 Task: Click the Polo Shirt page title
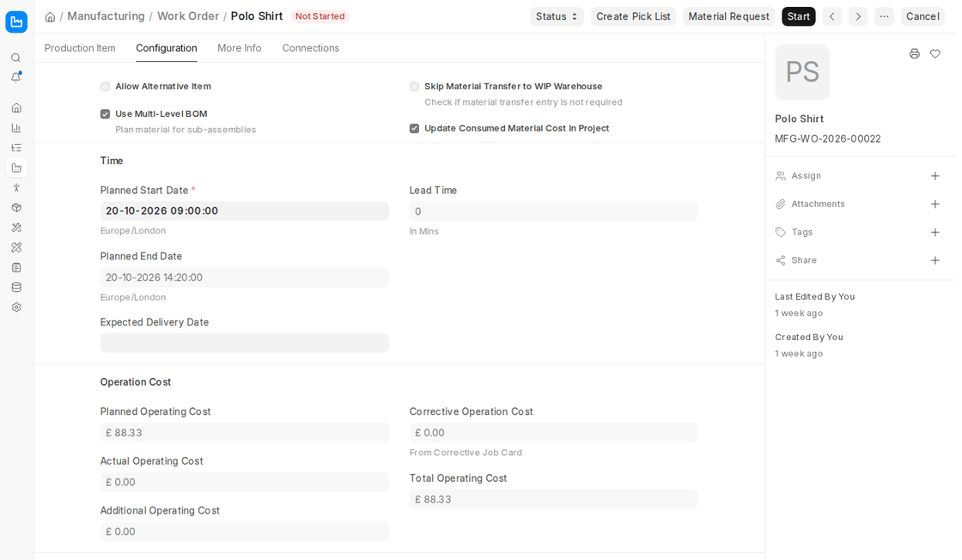[x=257, y=16]
